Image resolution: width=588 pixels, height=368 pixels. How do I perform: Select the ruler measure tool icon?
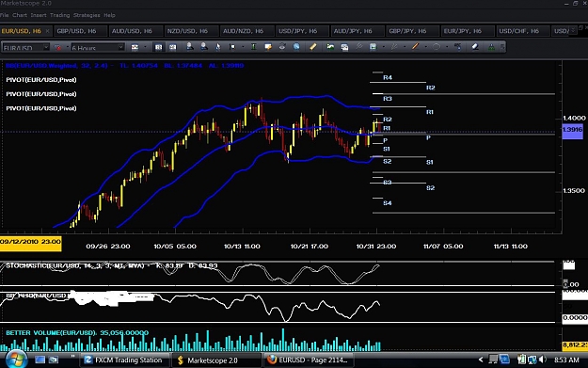point(312,46)
